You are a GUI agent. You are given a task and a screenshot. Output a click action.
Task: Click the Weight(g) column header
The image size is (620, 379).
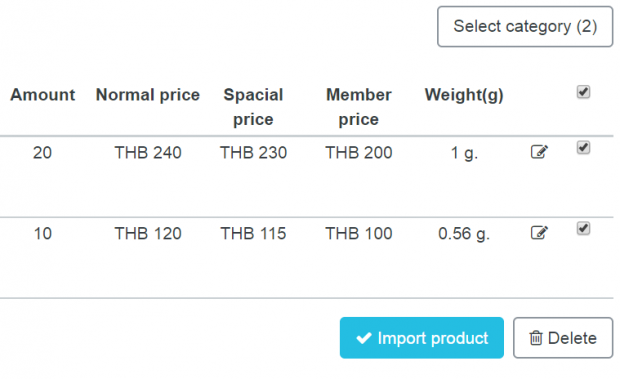[x=464, y=96]
